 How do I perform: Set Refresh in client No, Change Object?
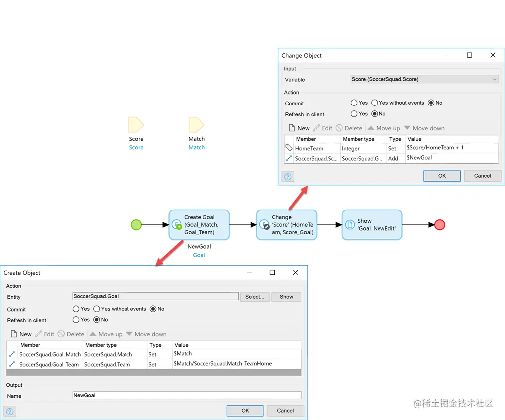[x=374, y=114]
